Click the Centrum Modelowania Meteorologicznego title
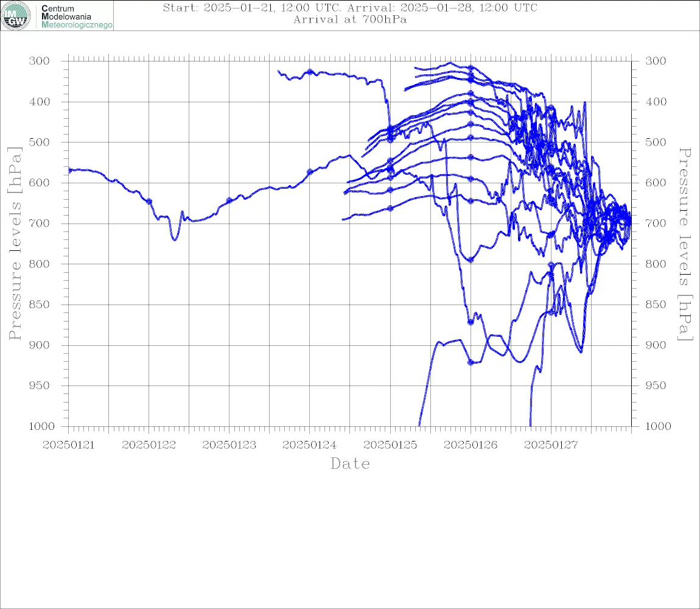 coord(77,16)
